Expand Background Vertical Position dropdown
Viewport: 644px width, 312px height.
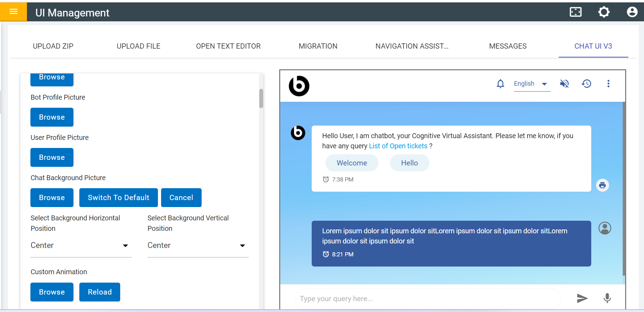[198, 246]
